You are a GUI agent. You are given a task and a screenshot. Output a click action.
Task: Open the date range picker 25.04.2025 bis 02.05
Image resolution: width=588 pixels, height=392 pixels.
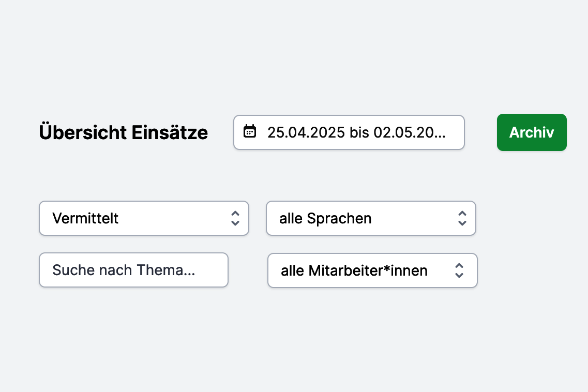[x=349, y=132]
